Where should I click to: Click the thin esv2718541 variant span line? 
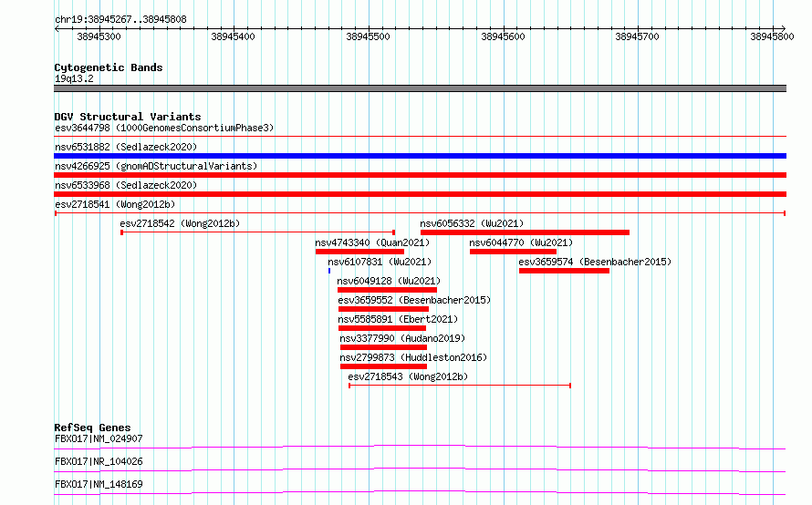coord(420,213)
